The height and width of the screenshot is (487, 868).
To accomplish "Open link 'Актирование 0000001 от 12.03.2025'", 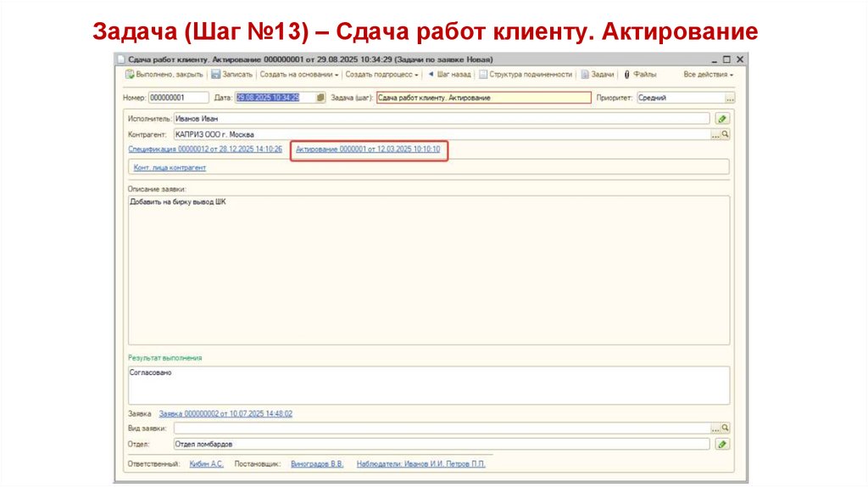I will click(368, 149).
